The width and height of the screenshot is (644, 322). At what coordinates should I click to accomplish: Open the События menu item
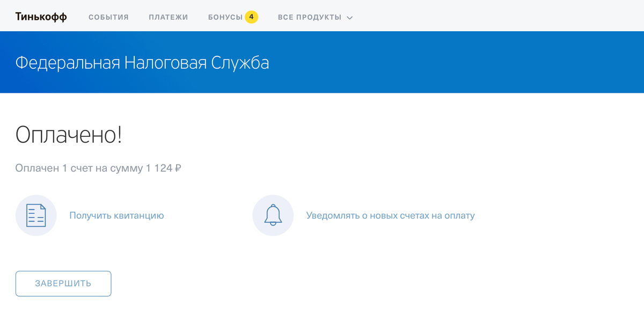coord(108,17)
